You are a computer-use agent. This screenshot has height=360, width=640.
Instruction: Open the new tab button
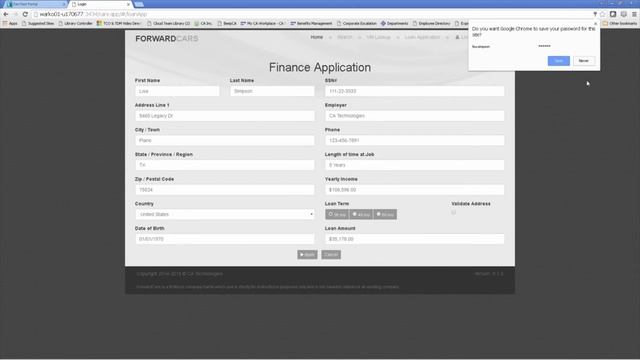point(139,4)
